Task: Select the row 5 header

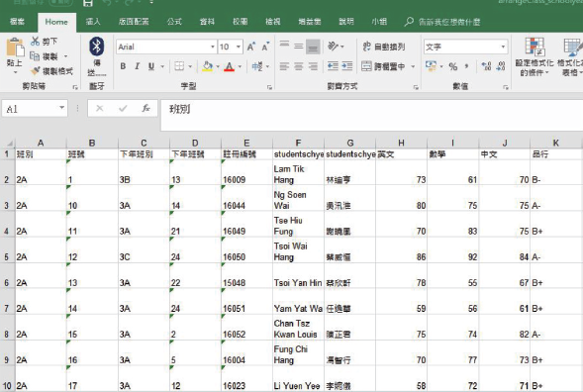Action: (7, 250)
